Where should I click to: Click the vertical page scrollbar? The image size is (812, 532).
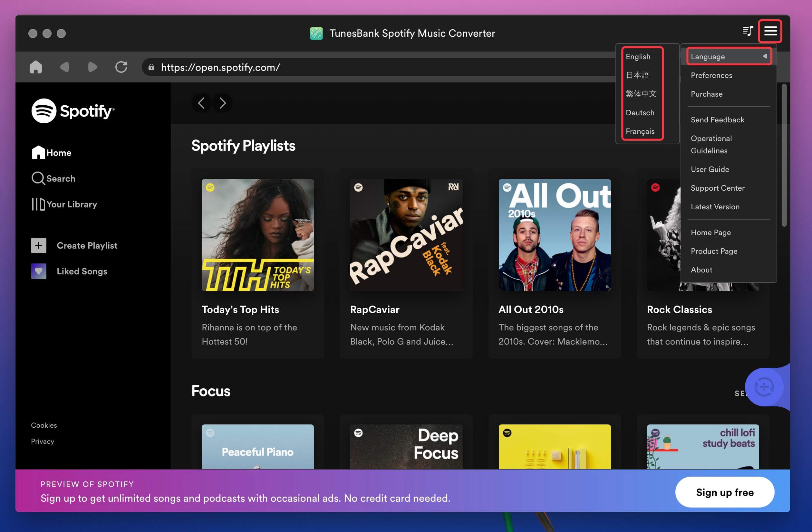[784, 155]
